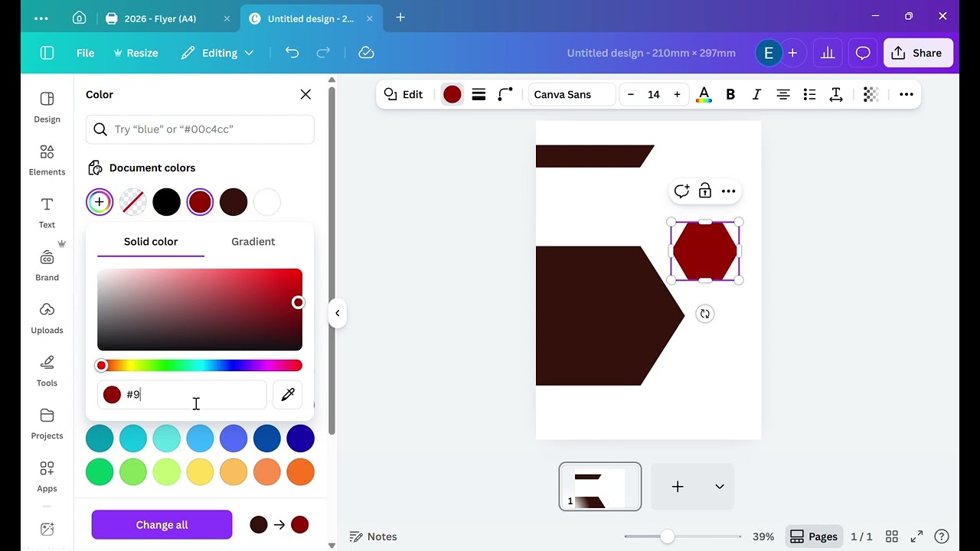Viewport: 980px width, 551px height.
Task: Expand the add page options chevron
Action: tap(720, 487)
